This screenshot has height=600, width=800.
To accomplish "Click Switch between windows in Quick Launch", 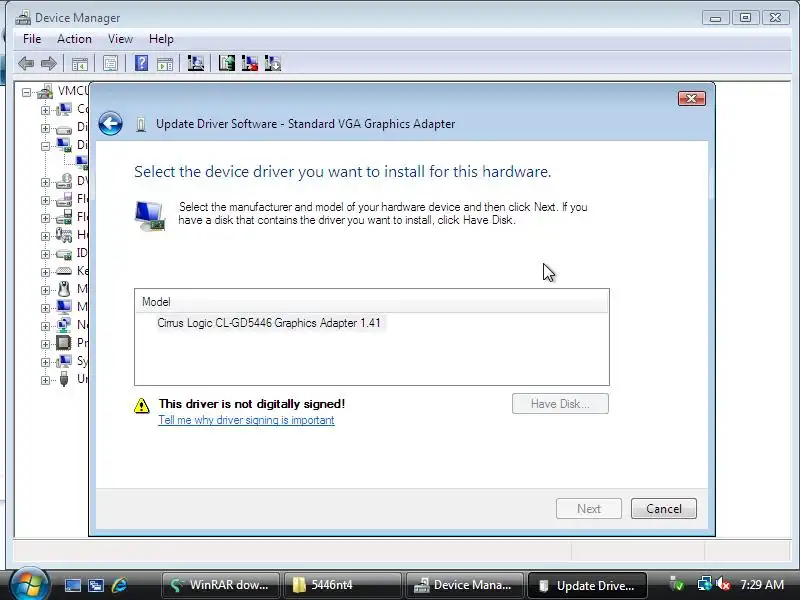I will pos(96,585).
